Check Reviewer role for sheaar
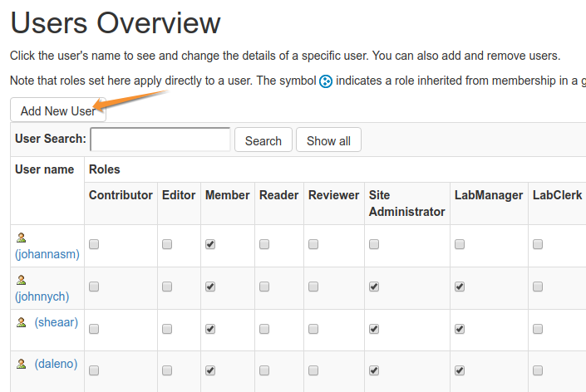This screenshot has height=392, width=586. point(313,329)
